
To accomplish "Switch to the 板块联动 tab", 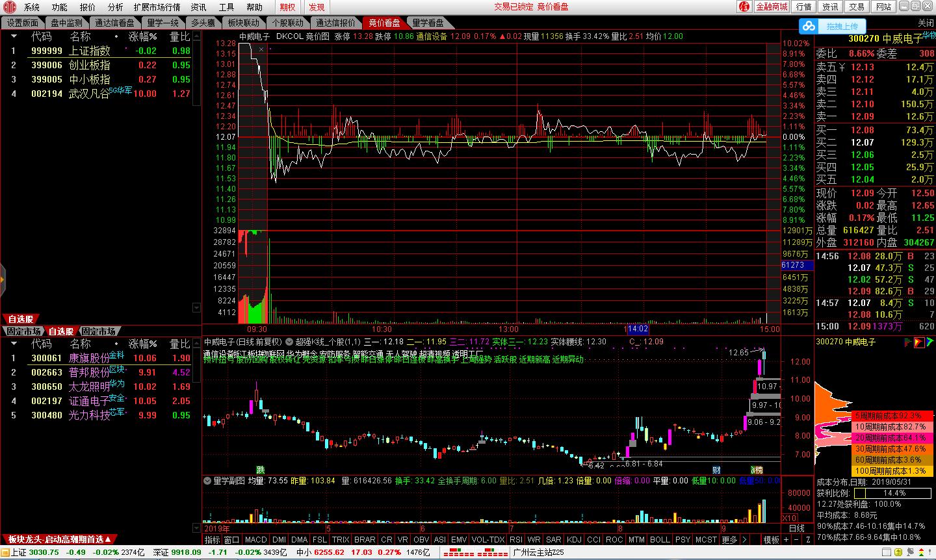I will pyautogui.click(x=244, y=23).
